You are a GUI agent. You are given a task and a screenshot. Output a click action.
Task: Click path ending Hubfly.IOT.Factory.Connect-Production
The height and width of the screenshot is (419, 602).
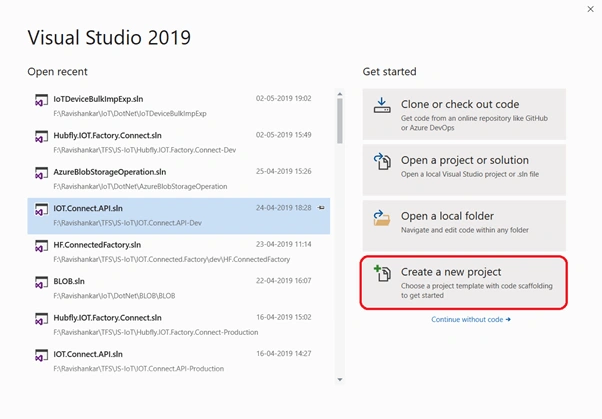coord(155,333)
